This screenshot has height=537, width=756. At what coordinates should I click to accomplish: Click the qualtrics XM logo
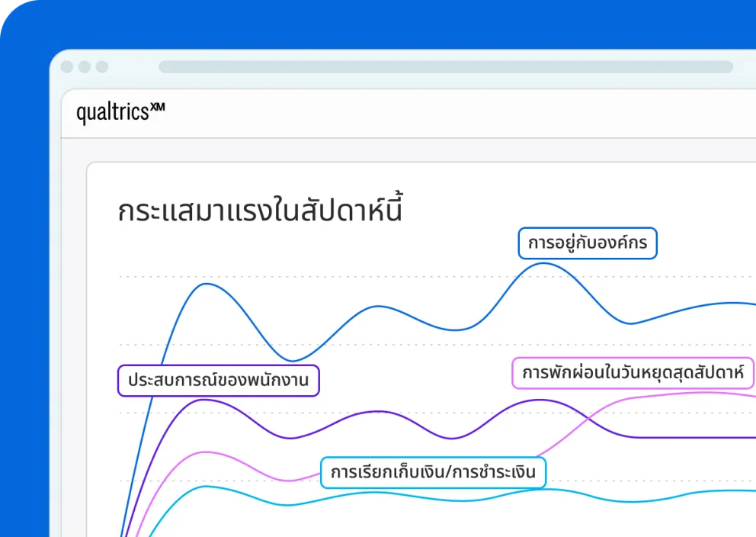pyautogui.click(x=120, y=112)
